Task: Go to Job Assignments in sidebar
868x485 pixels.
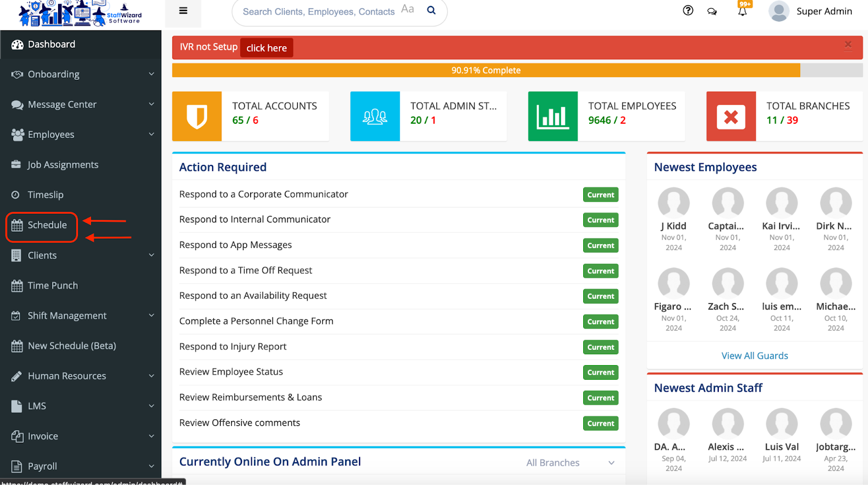Action: point(63,165)
